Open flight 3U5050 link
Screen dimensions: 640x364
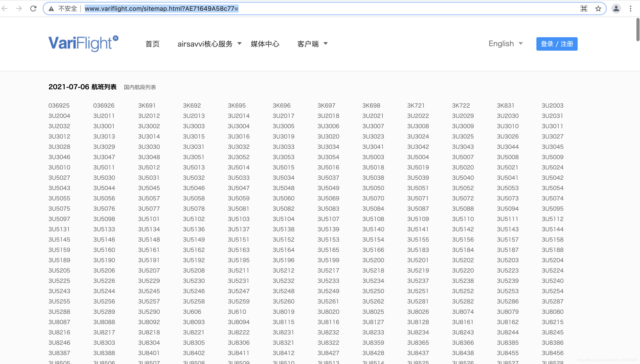click(373, 188)
